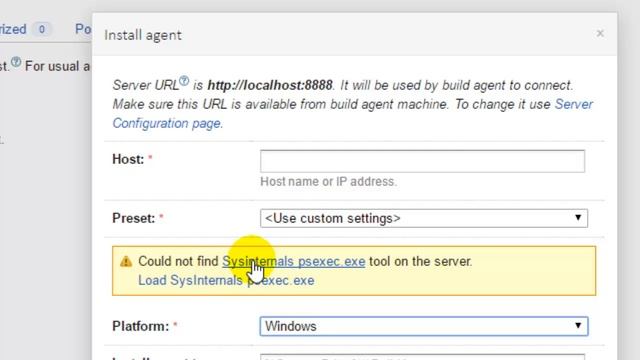Click the Install agent dialog title

coord(143,35)
